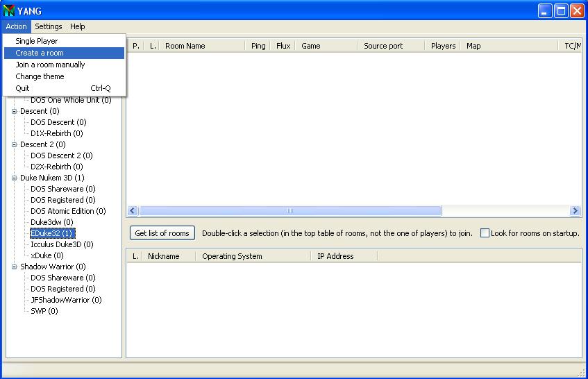This screenshot has width=588, height=379.
Task: Open the Action menu
Action: click(x=16, y=26)
